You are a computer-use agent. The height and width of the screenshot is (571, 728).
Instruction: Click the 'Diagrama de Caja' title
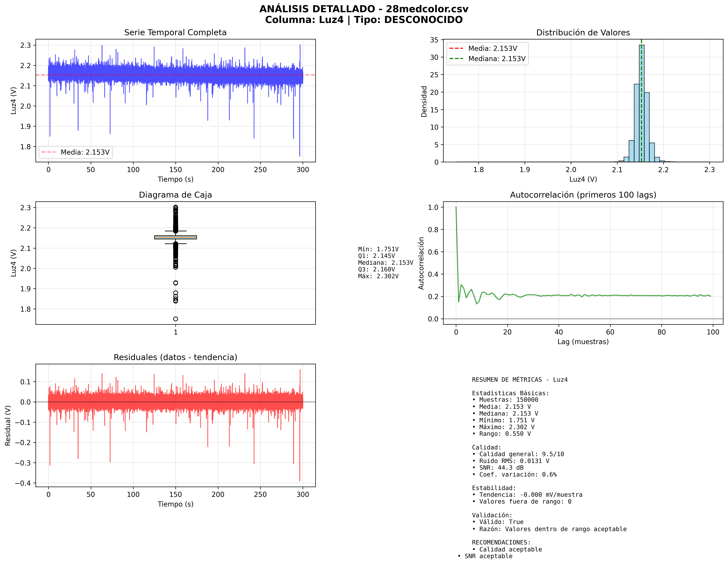tap(175, 195)
